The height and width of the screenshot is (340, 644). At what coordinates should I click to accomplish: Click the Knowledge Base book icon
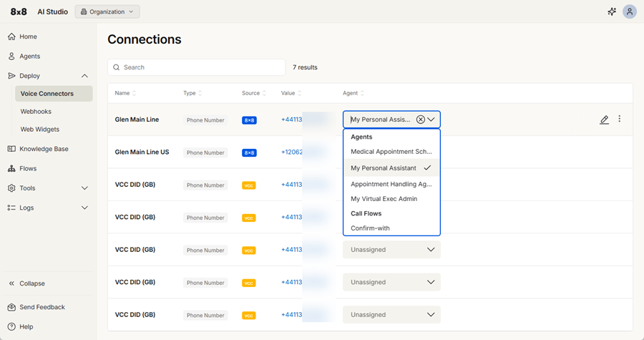[11, 149]
